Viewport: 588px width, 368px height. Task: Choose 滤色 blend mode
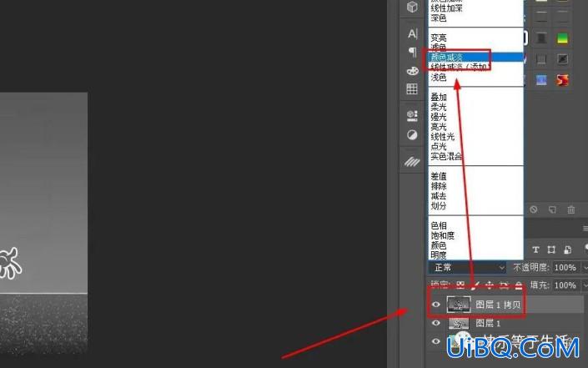click(x=475, y=48)
